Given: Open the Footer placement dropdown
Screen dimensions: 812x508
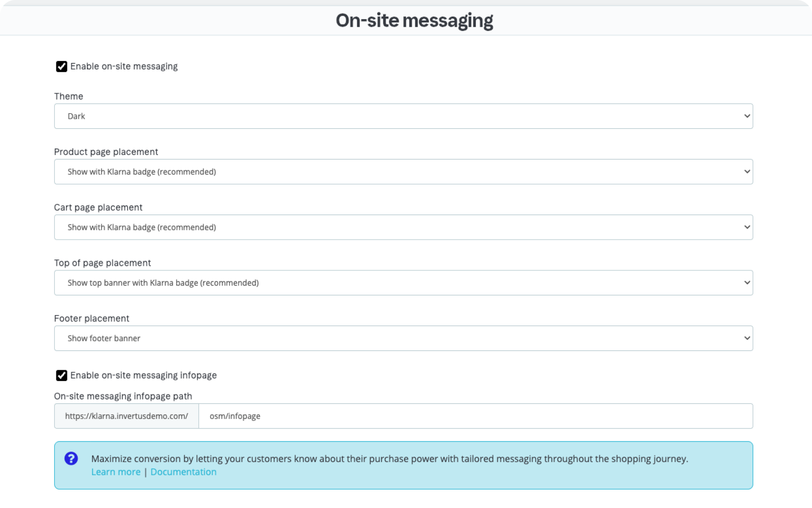Looking at the screenshot, I should (403, 338).
